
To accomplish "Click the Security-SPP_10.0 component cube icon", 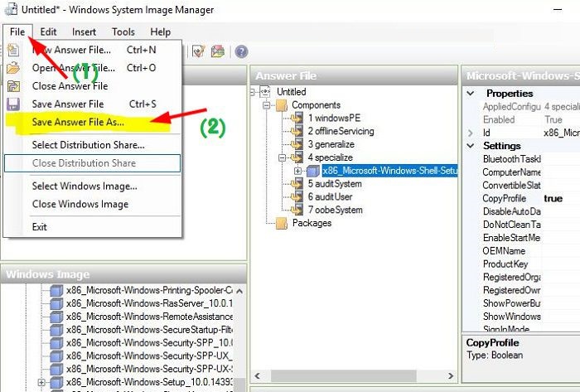I will [x=56, y=343].
